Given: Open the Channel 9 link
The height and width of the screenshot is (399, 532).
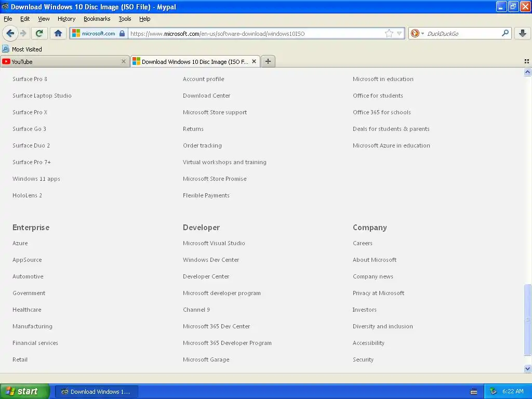Looking at the screenshot, I should click(x=196, y=310).
